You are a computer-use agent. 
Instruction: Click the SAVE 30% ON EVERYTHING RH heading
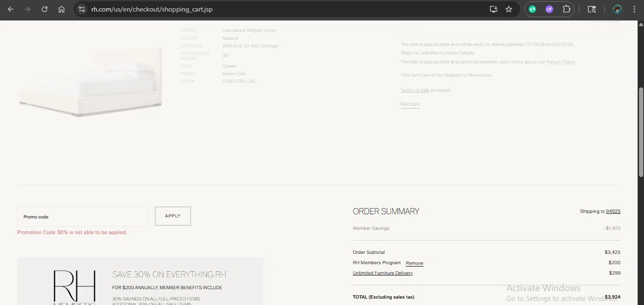point(170,275)
